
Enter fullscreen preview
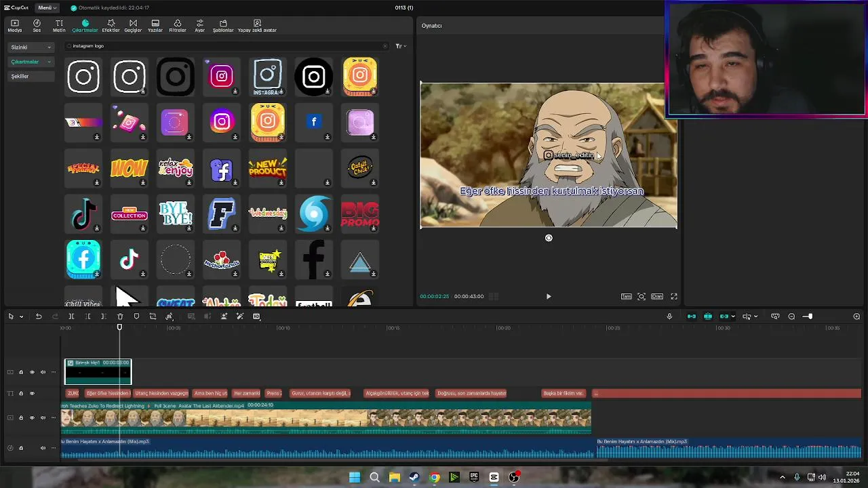pos(674,296)
